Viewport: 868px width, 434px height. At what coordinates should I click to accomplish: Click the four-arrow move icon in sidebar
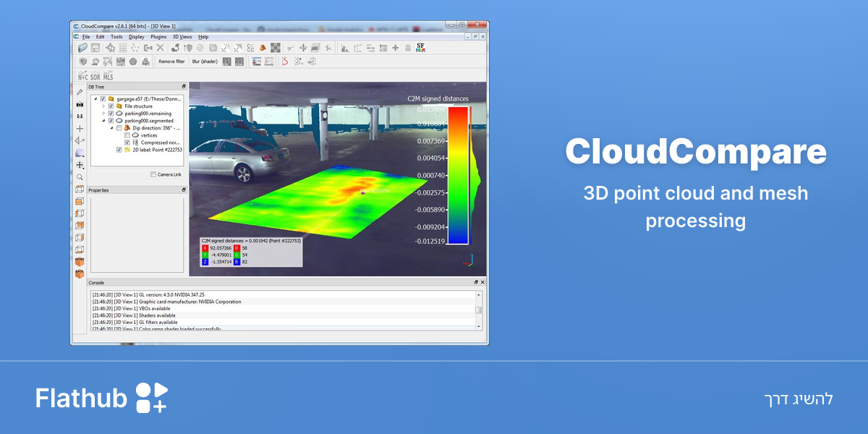coord(80,164)
